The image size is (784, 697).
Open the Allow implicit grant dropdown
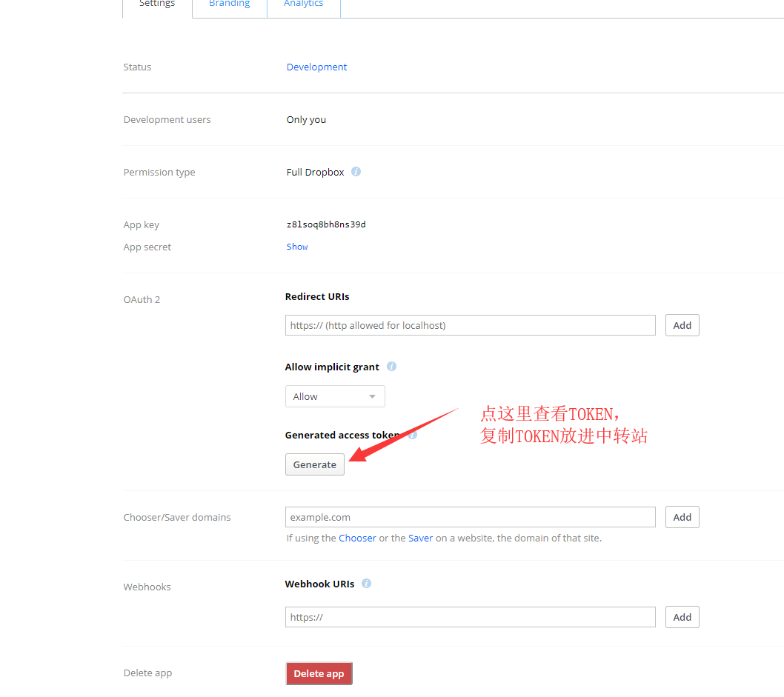(335, 396)
